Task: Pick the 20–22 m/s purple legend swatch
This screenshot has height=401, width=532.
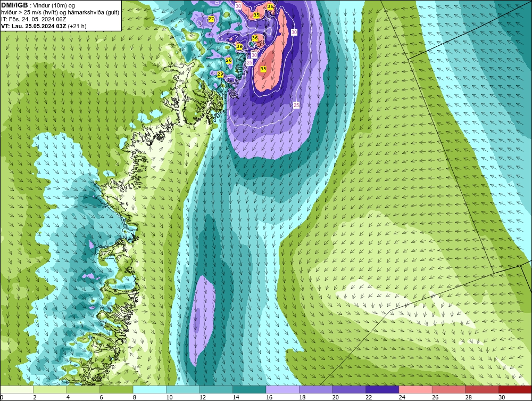Action: [x=349, y=389]
